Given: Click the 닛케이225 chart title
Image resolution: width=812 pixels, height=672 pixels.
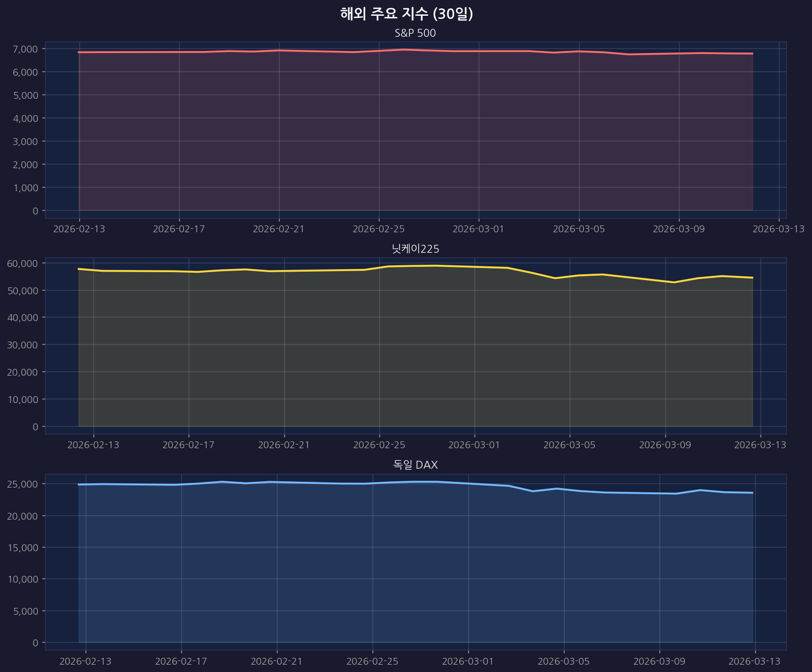Looking at the screenshot, I should pos(415,249).
